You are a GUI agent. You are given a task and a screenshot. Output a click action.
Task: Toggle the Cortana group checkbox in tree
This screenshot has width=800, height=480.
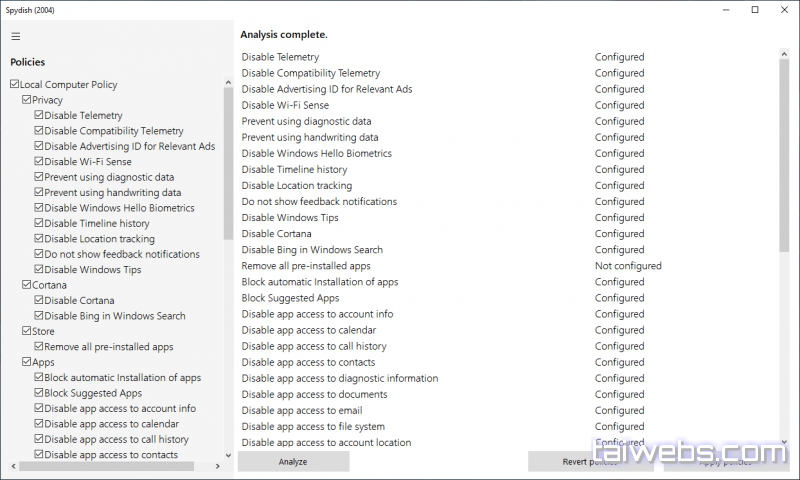click(x=27, y=285)
